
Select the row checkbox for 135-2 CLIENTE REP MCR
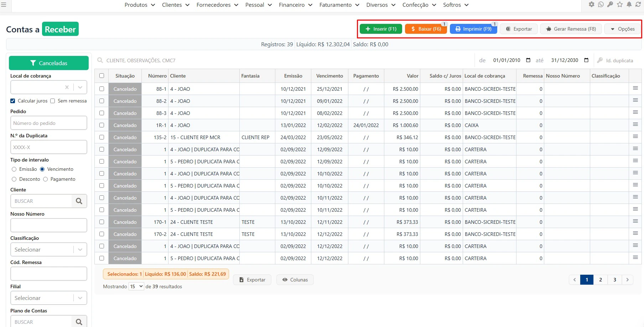pyautogui.click(x=102, y=137)
